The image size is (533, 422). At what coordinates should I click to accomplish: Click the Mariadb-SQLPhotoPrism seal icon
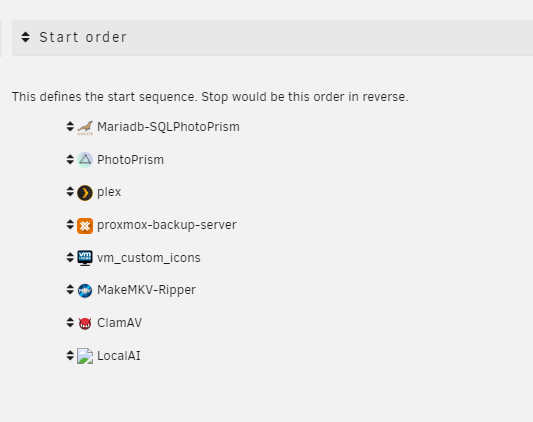(x=85, y=128)
